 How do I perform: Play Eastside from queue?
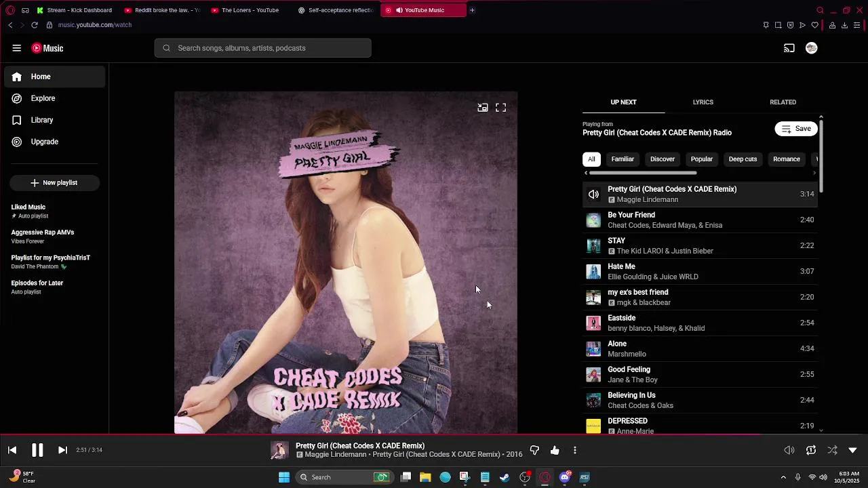coord(700,323)
